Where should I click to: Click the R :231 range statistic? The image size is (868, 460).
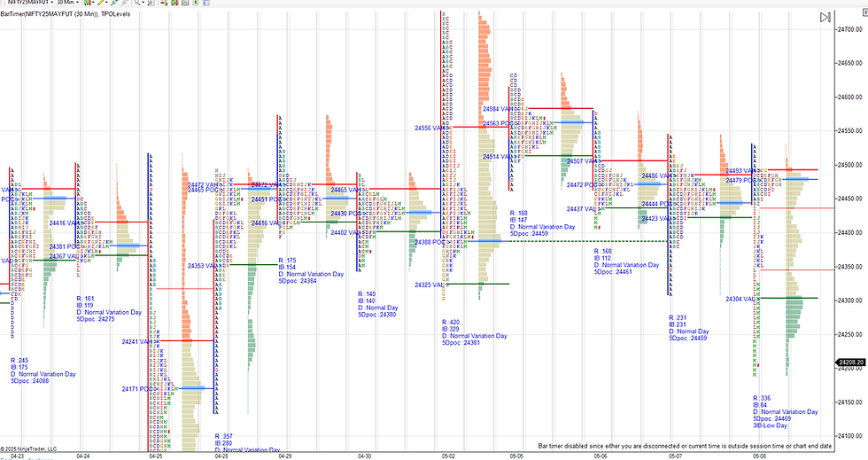point(678,318)
